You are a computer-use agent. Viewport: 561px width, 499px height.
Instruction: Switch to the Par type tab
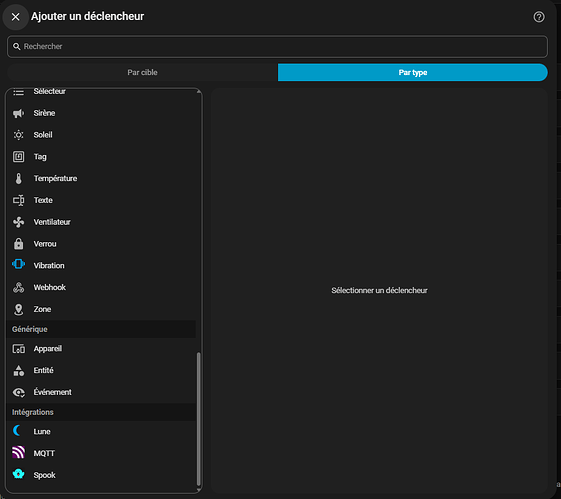coord(413,72)
